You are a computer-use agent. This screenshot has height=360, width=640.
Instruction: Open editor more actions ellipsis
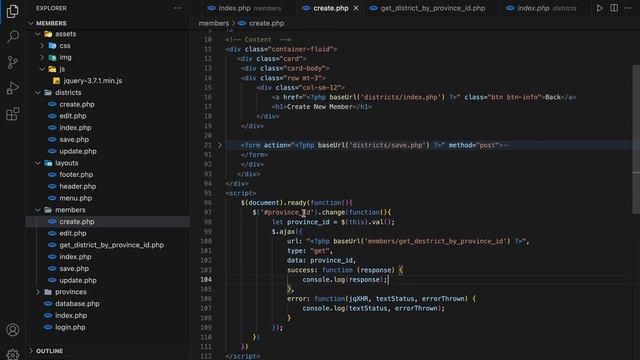[x=628, y=8]
